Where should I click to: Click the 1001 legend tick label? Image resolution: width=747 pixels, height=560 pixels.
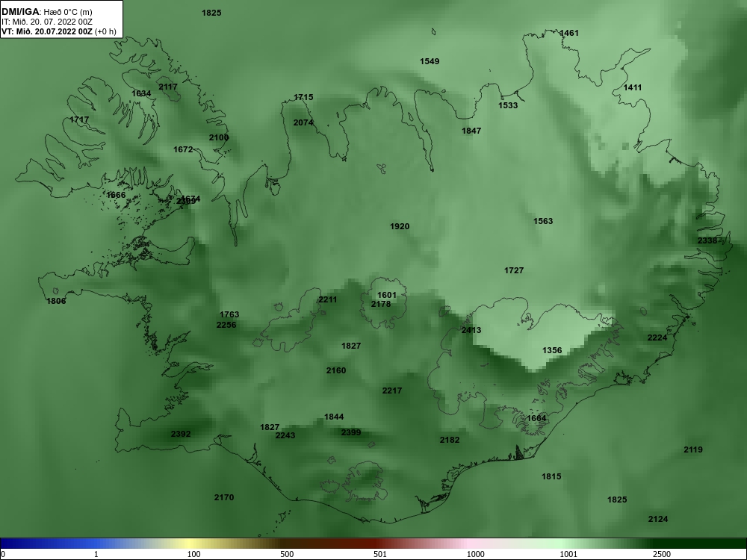point(568,554)
